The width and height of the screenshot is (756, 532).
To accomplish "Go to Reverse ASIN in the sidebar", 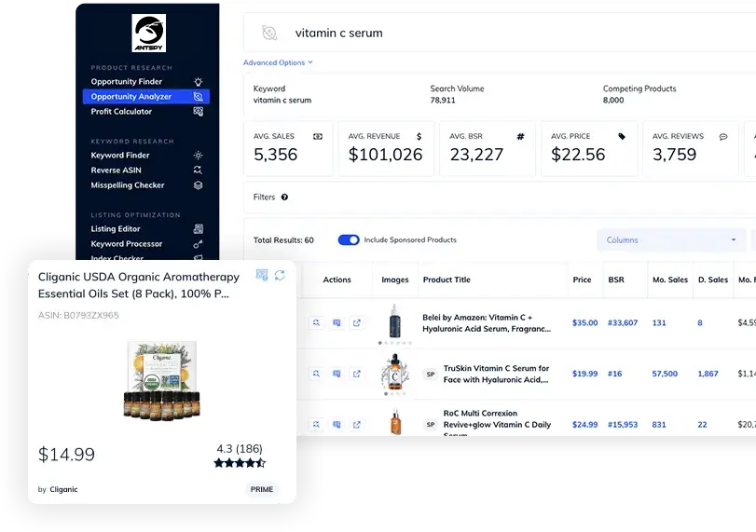I will 117,171.
